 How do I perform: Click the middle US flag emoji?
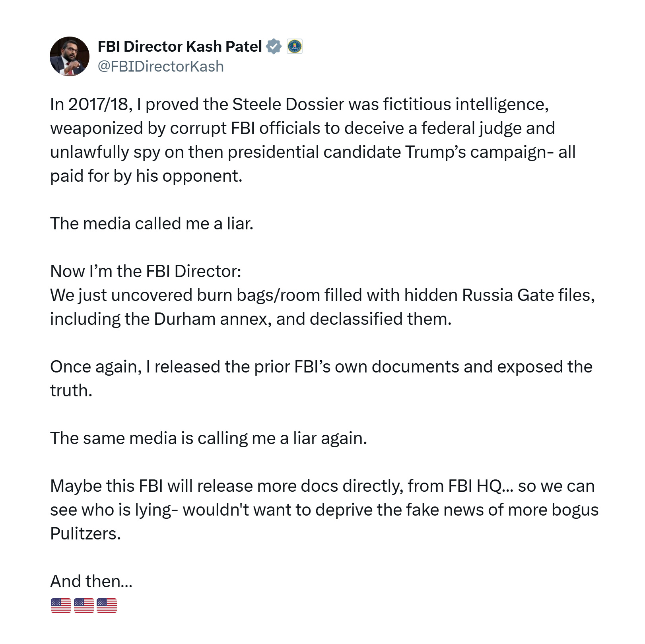point(84,605)
